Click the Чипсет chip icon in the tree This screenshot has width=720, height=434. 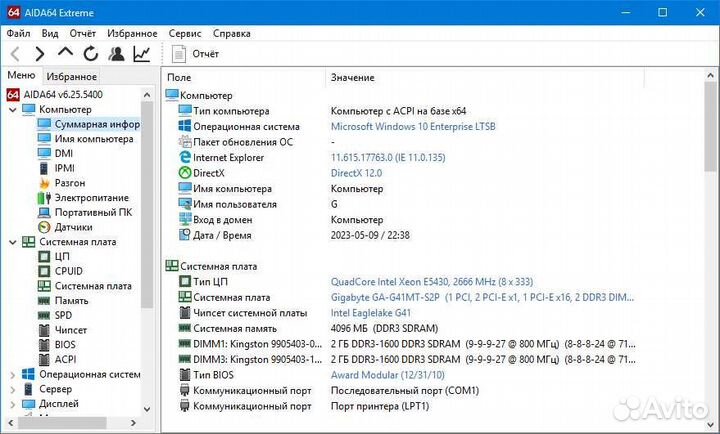[x=44, y=330]
